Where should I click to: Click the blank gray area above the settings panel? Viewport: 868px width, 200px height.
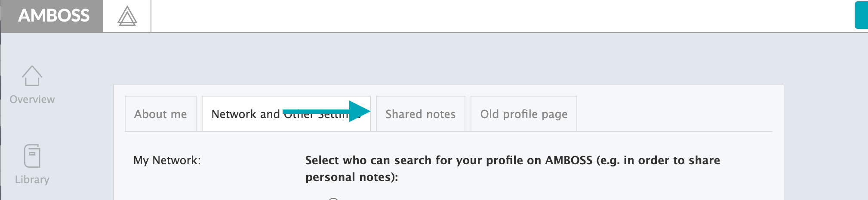click(447, 59)
